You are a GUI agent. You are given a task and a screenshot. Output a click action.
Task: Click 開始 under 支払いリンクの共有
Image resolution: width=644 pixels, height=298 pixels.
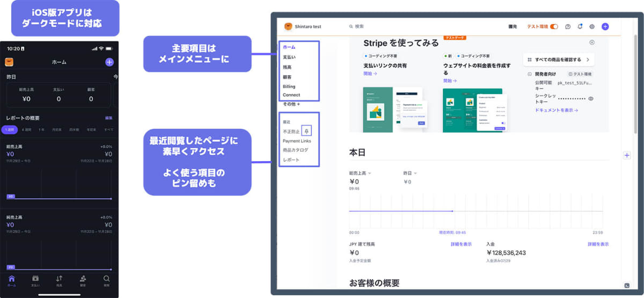(370, 74)
